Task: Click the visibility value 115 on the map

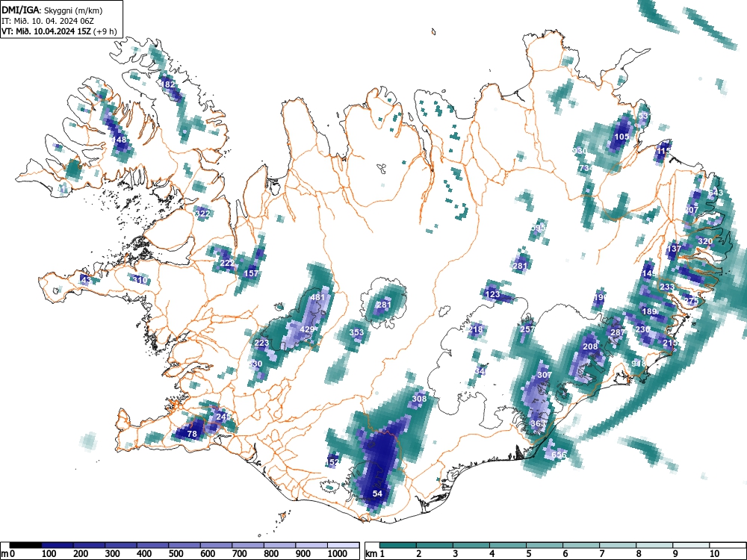Action: click(x=663, y=151)
